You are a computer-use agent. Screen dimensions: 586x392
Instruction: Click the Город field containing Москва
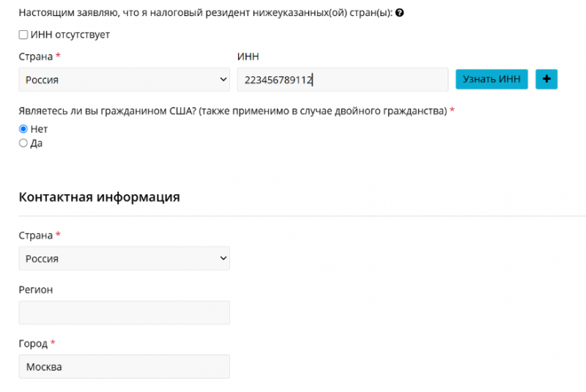click(x=124, y=366)
